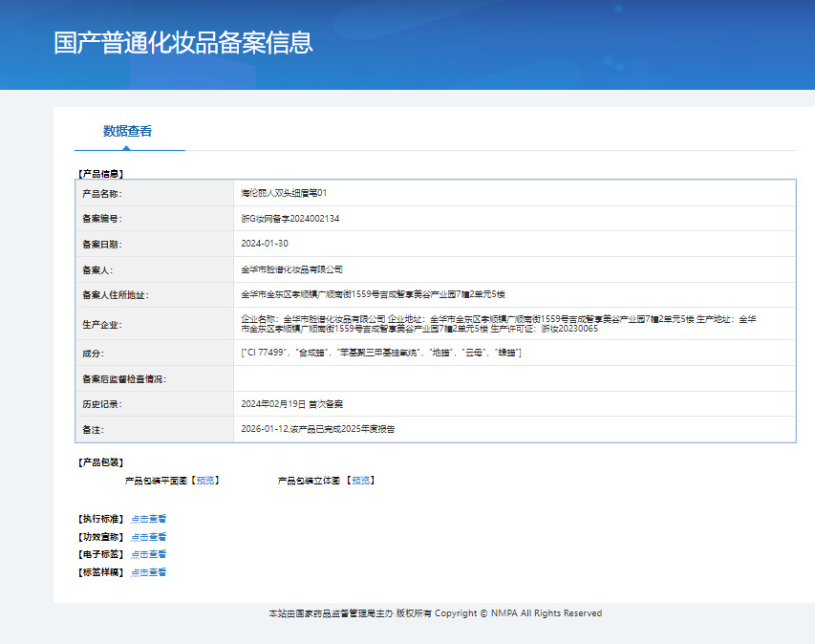This screenshot has height=644, width=815.
Task: Preview 产品包装立体图 via 预览 link
Action: [x=361, y=481]
